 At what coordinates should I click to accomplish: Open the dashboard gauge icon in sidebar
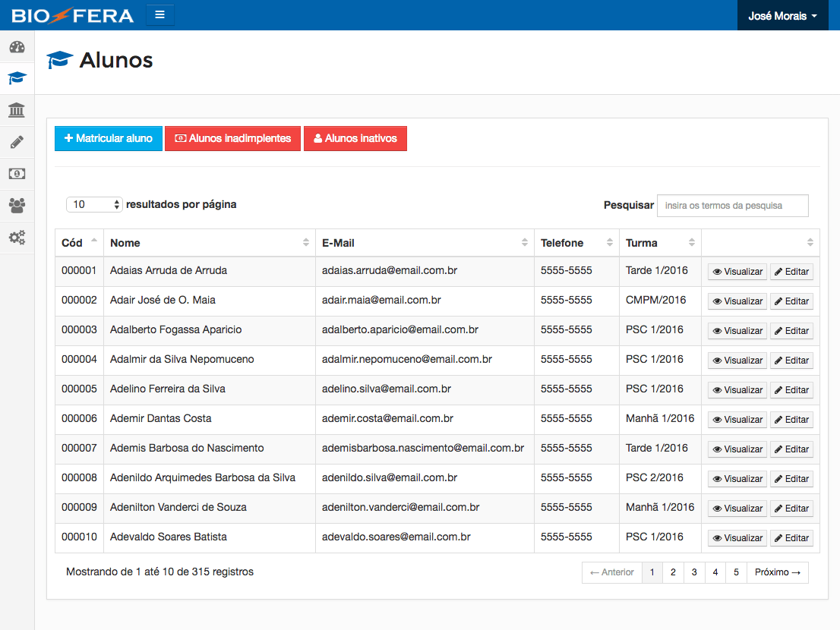pyautogui.click(x=17, y=47)
